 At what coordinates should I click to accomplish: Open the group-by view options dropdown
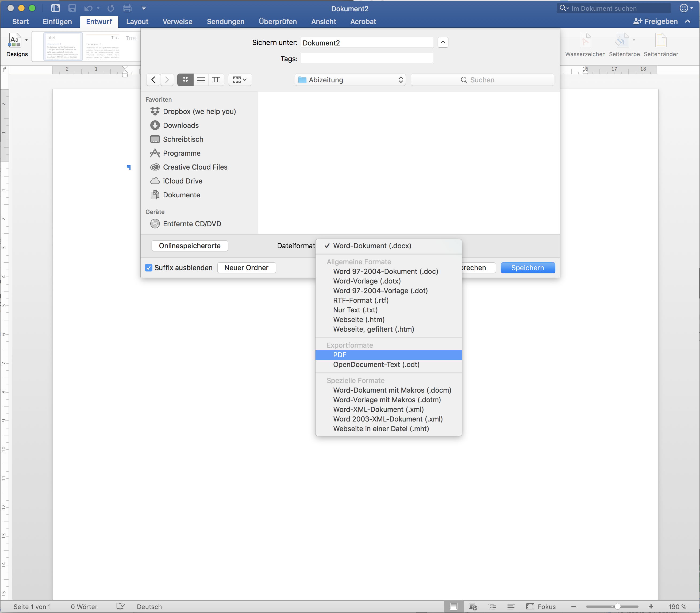pos(240,80)
